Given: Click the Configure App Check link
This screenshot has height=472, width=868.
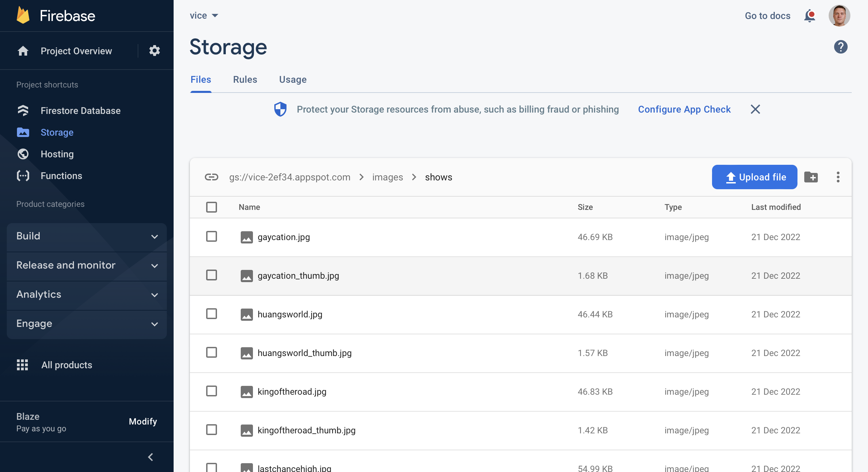Looking at the screenshot, I should (684, 109).
